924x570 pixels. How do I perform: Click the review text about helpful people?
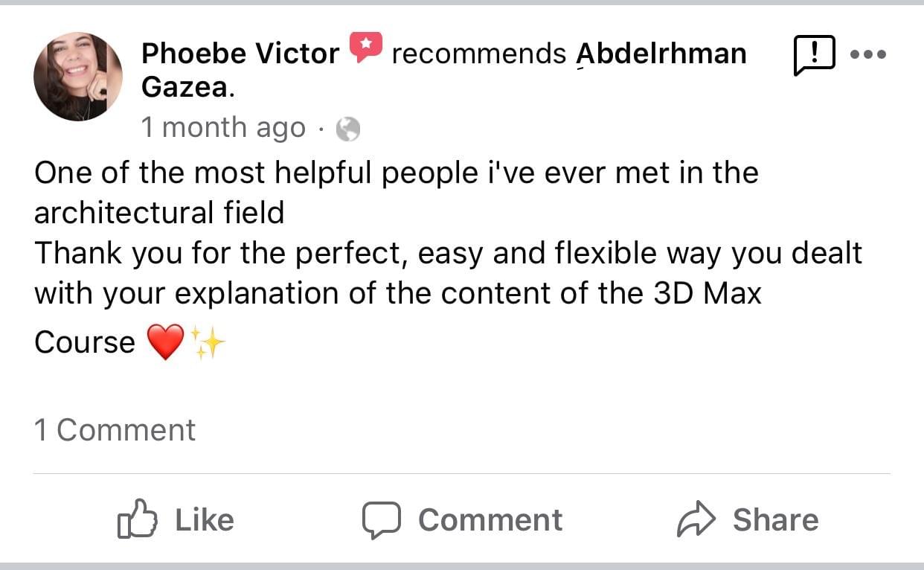396,173
